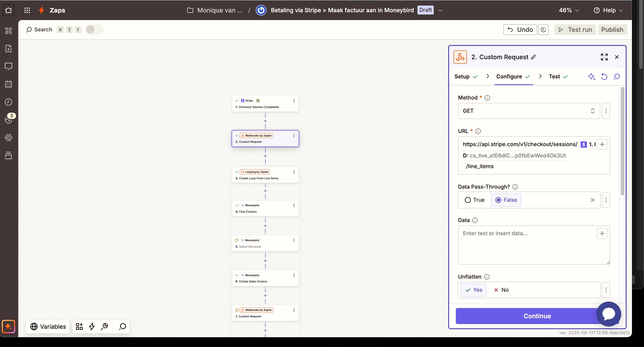Open the Zapier home icon

[8, 10]
